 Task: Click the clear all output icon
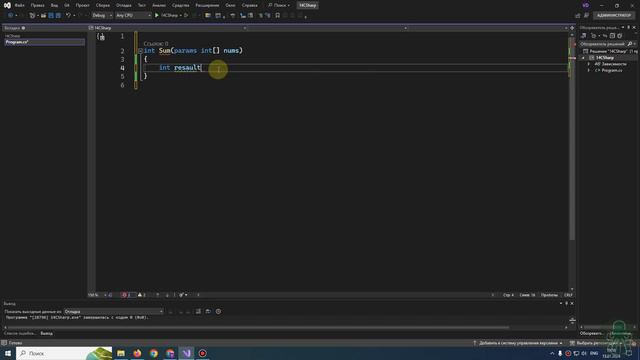(198, 311)
